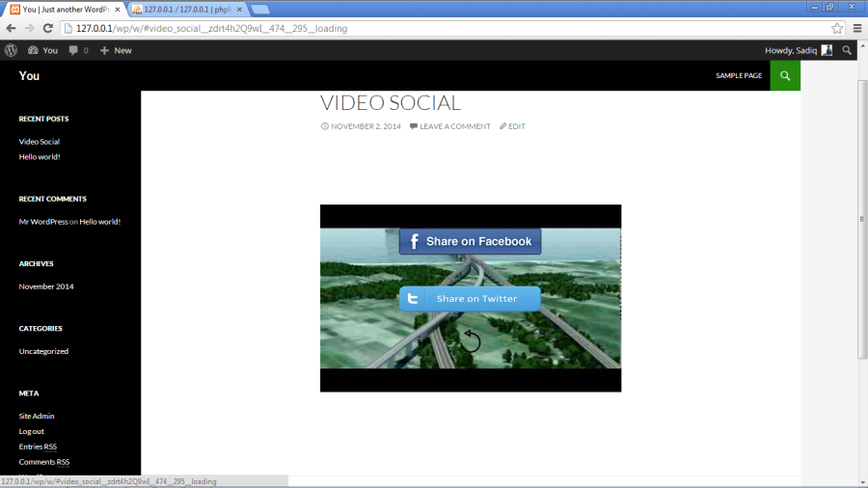Image resolution: width=868 pixels, height=488 pixels.
Task: Open the Uncategorized category
Action: (x=43, y=351)
